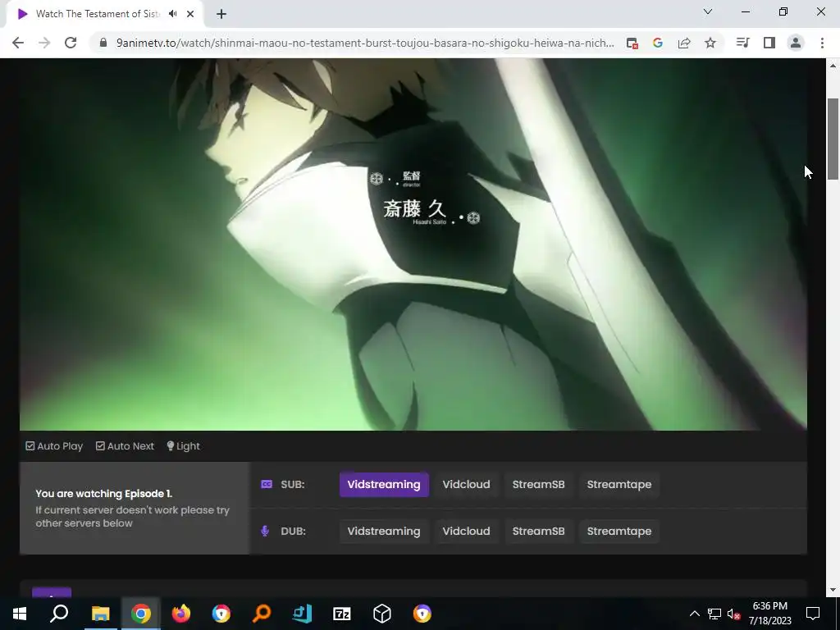The height and width of the screenshot is (630, 840).
Task: Click the SUB closed-caption icon
Action: (x=267, y=484)
